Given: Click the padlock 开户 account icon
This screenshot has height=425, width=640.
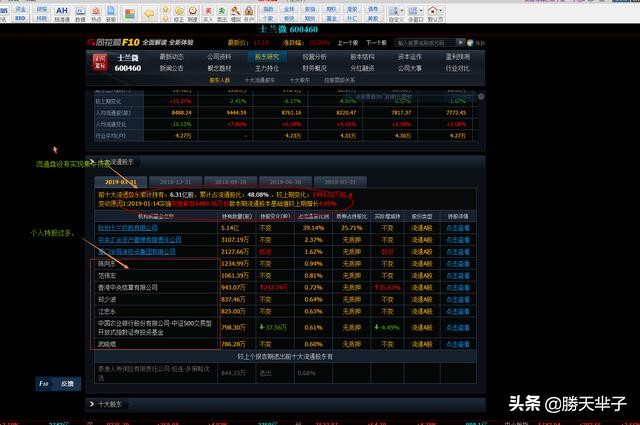Looking at the screenshot, I should (249, 14).
